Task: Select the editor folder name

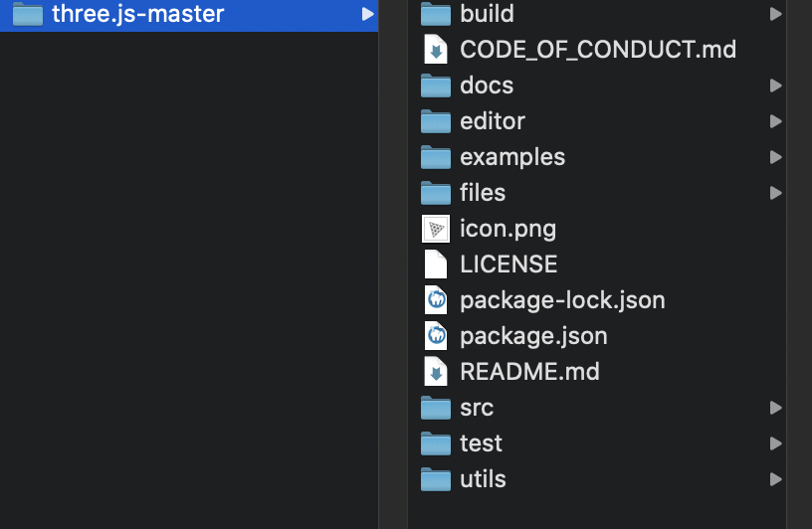Action: point(493,121)
